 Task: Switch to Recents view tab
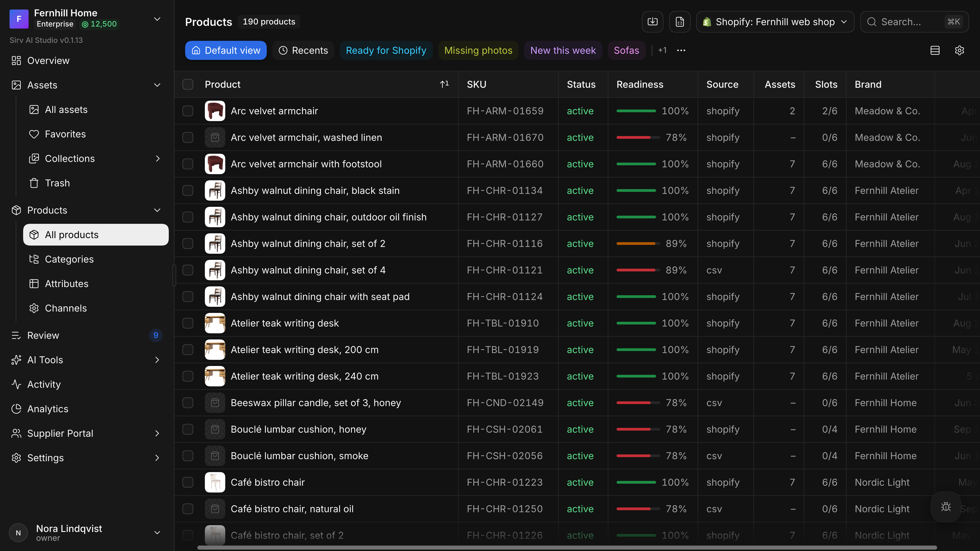[x=303, y=50]
